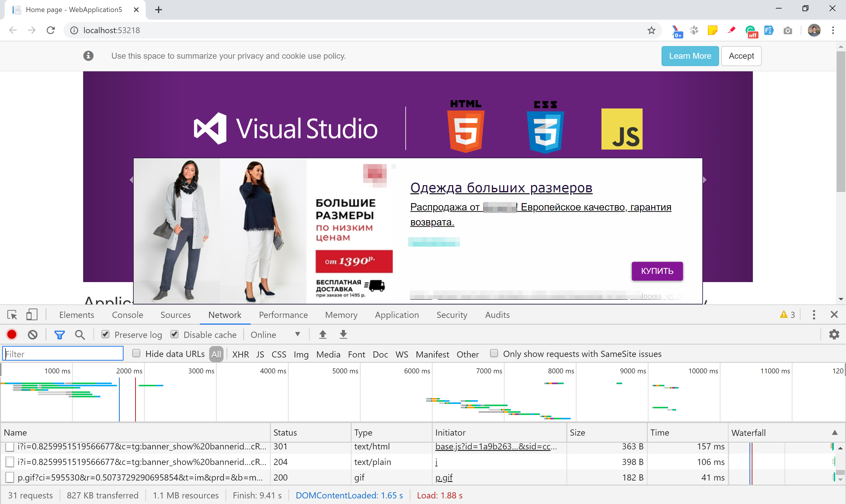
Task: Uncheck Disable cache checkbox
Action: [x=175, y=334]
